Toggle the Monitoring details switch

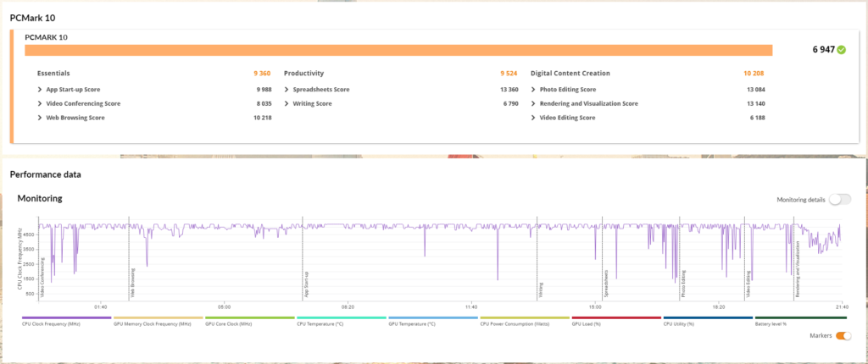coord(839,199)
